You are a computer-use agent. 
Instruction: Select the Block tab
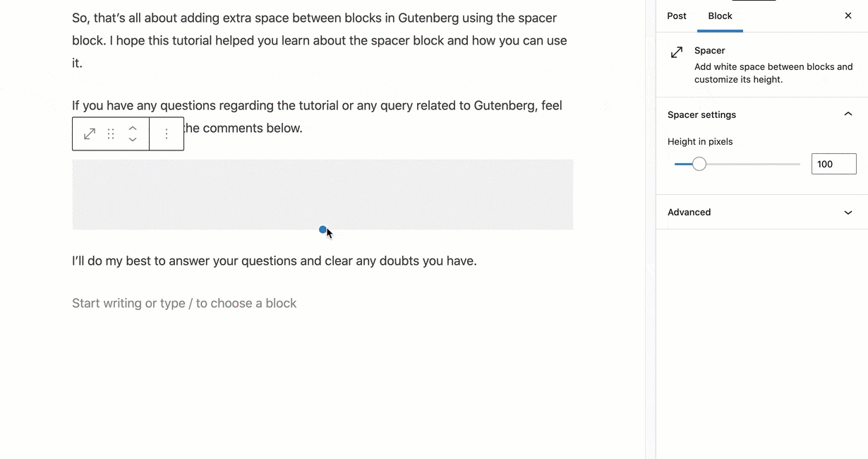pyautogui.click(x=720, y=16)
